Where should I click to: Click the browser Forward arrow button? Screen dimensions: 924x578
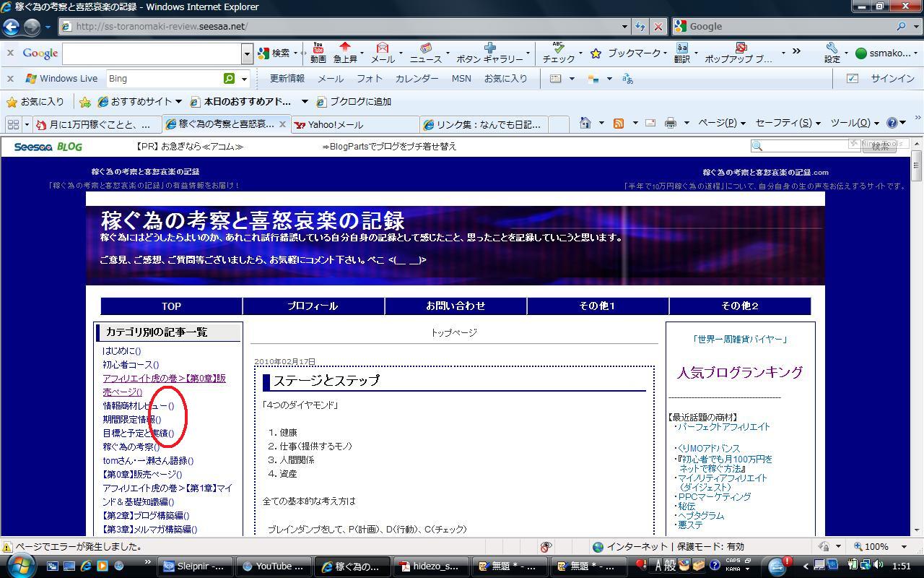tap(32, 27)
